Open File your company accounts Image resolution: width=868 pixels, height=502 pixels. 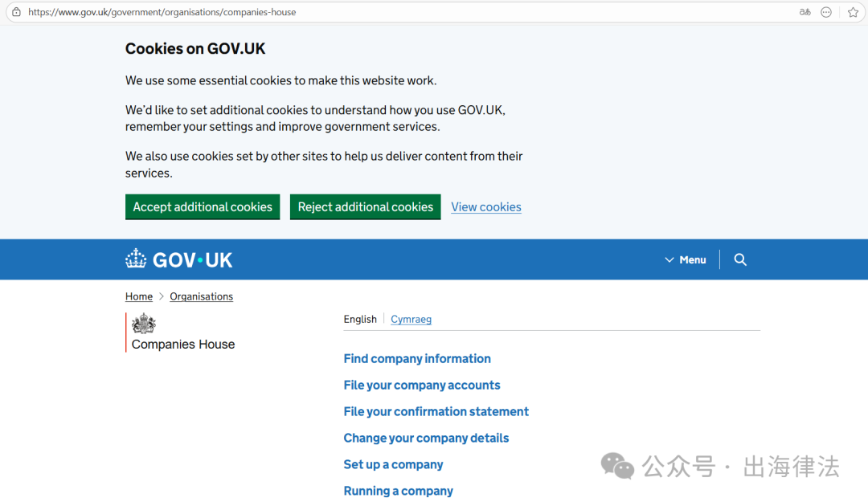[422, 386]
